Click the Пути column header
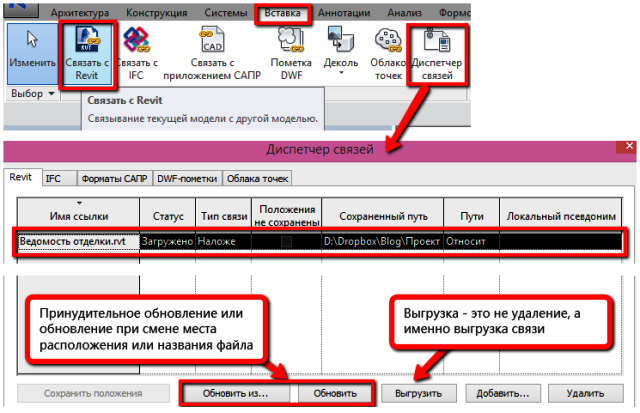The image size is (640, 413). 471,213
